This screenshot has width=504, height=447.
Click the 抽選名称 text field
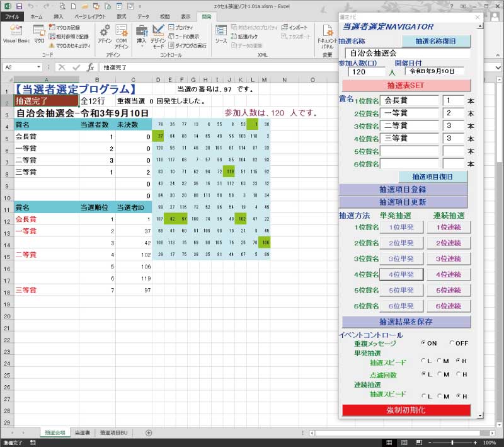[x=408, y=53]
